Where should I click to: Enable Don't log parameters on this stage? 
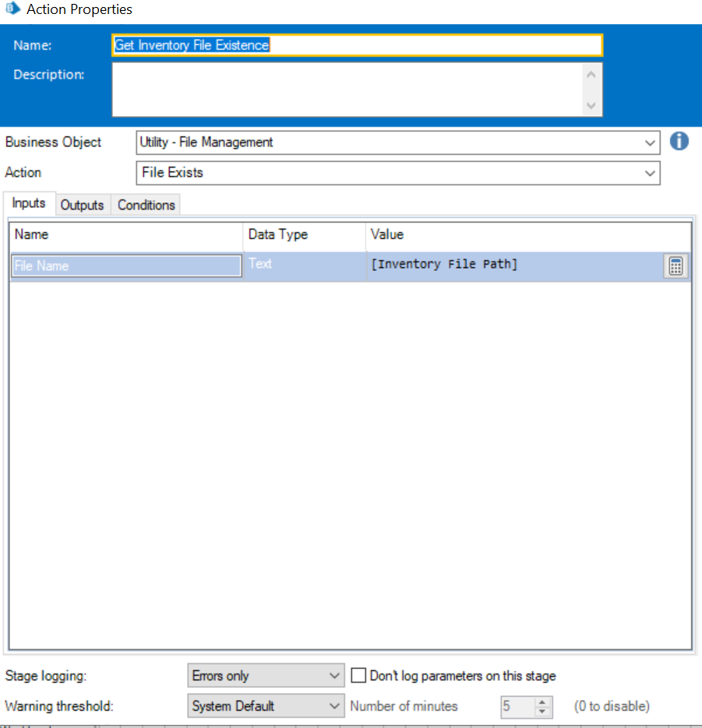pyautogui.click(x=358, y=675)
